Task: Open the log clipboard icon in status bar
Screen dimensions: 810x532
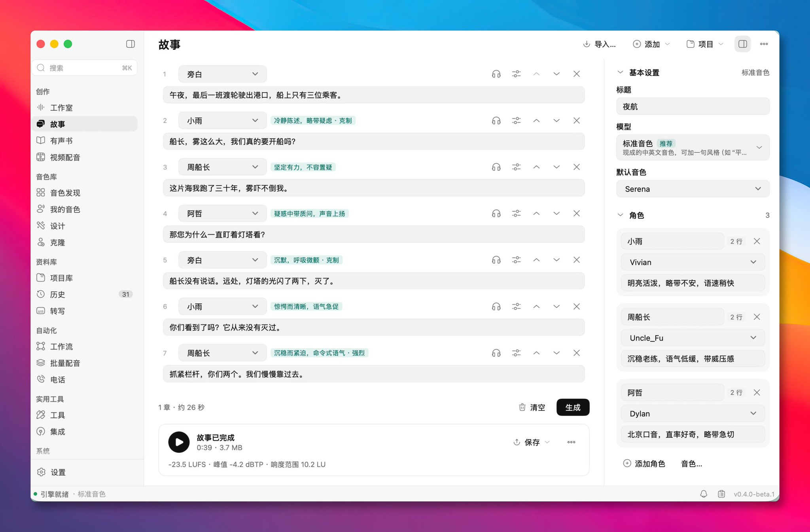Action: [721, 494]
